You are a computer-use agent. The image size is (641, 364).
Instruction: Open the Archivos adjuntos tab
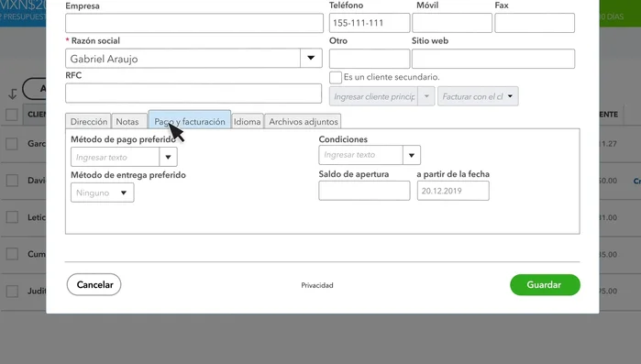(303, 121)
